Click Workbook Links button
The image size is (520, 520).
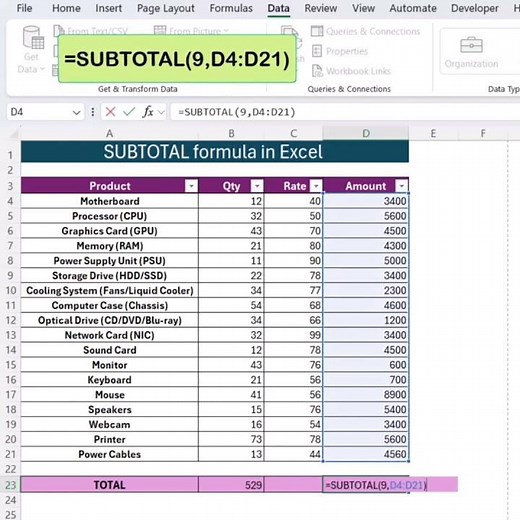coord(351,71)
